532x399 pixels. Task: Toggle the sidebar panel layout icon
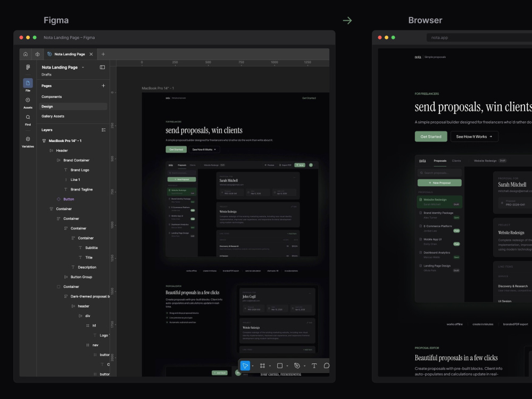pos(102,67)
